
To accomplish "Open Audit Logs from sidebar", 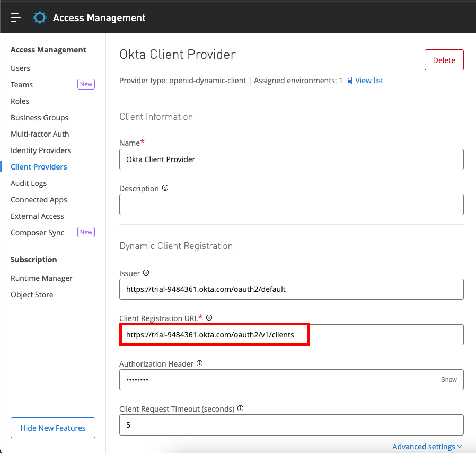I will click(x=29, y=183).
